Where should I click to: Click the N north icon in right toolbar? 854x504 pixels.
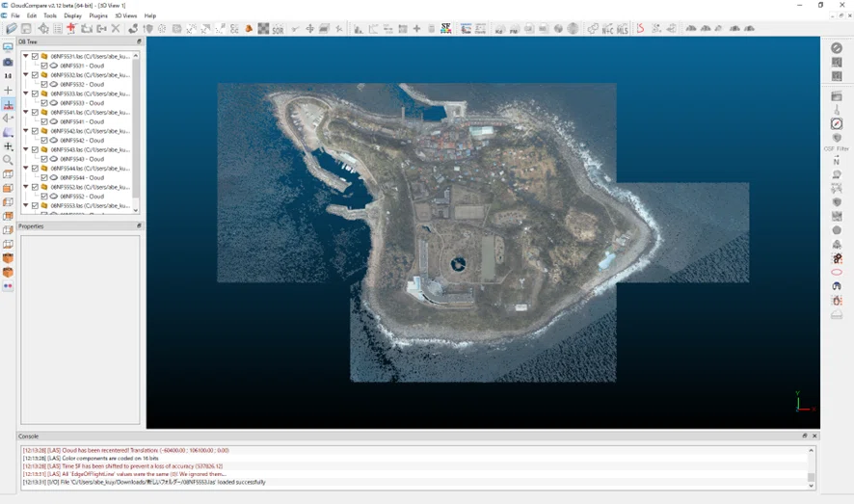pyautogui.click(x=837, y=161)
